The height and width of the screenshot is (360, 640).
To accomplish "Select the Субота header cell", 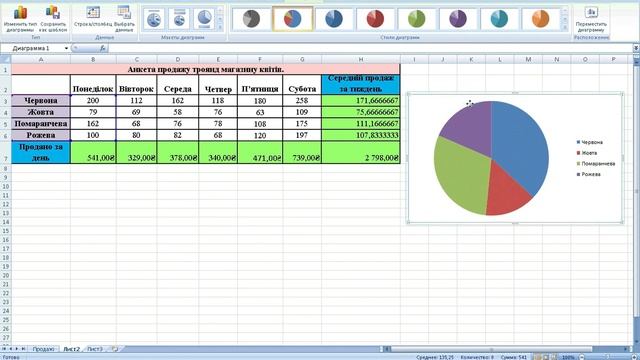I will coord(302,85).
